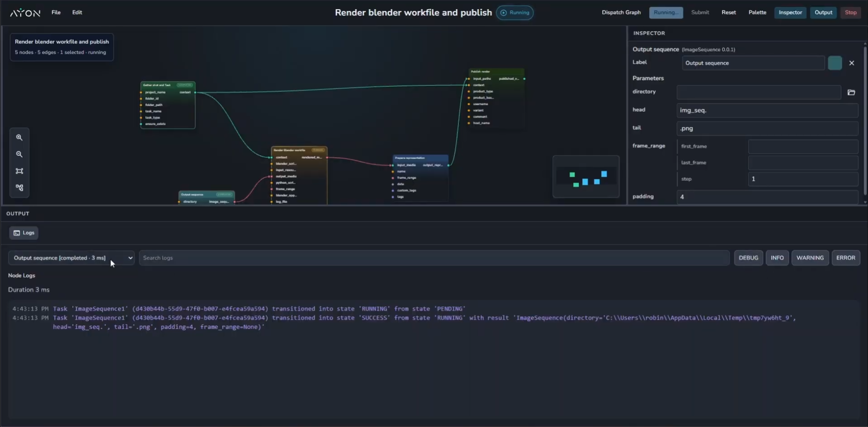
Task: Click the custom_tags input port
Action: 393,190
